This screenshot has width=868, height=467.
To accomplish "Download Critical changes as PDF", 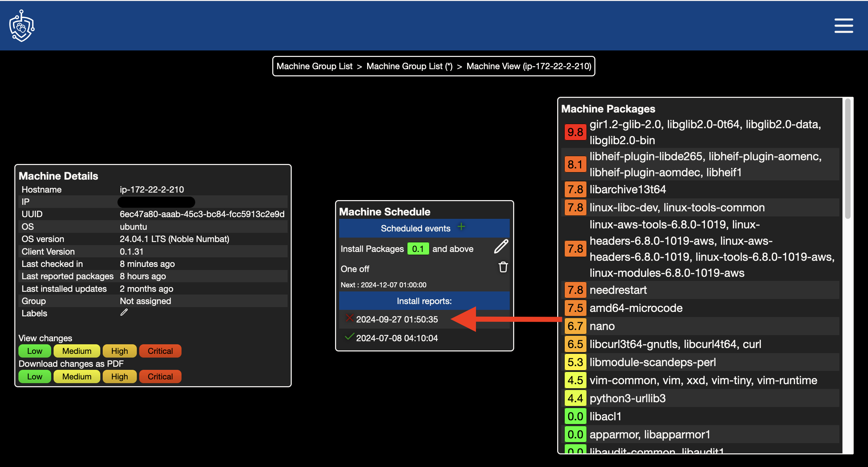I will point(160,377).
